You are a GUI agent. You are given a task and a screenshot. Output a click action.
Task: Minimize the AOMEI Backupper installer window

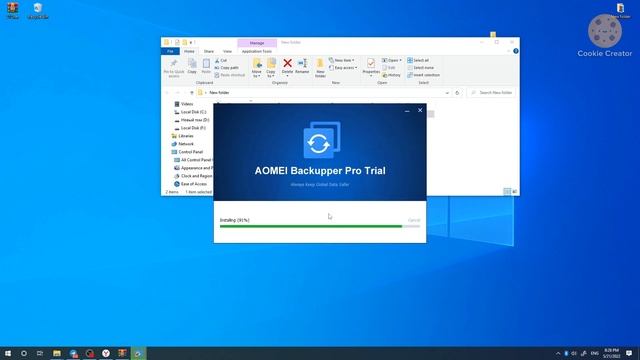coord(407,111)
